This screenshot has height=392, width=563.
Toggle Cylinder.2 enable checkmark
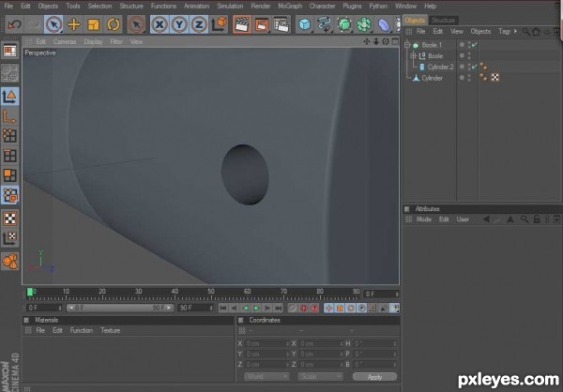pyautogui.click(x=474, y=67)
